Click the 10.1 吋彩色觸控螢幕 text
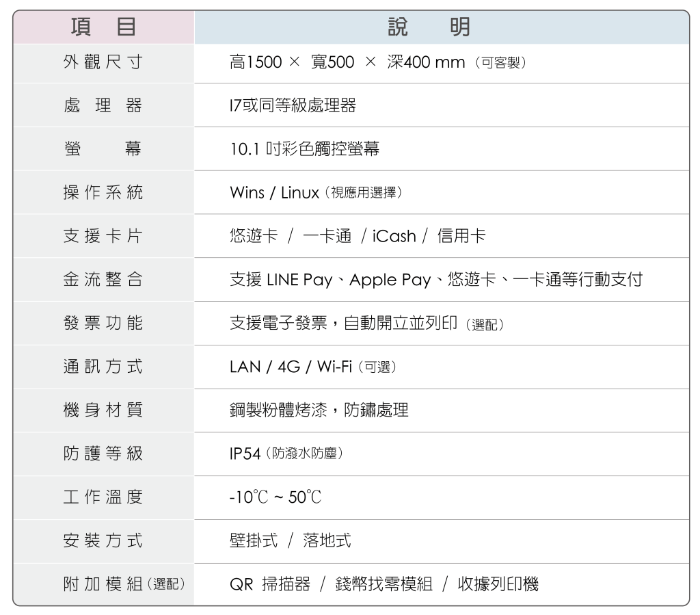700x615 pixels. (x=304, y=149)
